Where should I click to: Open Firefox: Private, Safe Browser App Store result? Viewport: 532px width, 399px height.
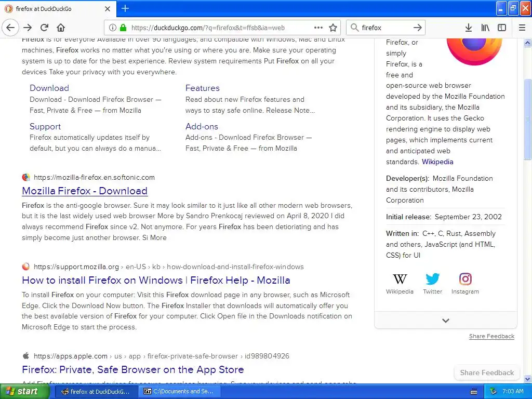coord(133,369)
